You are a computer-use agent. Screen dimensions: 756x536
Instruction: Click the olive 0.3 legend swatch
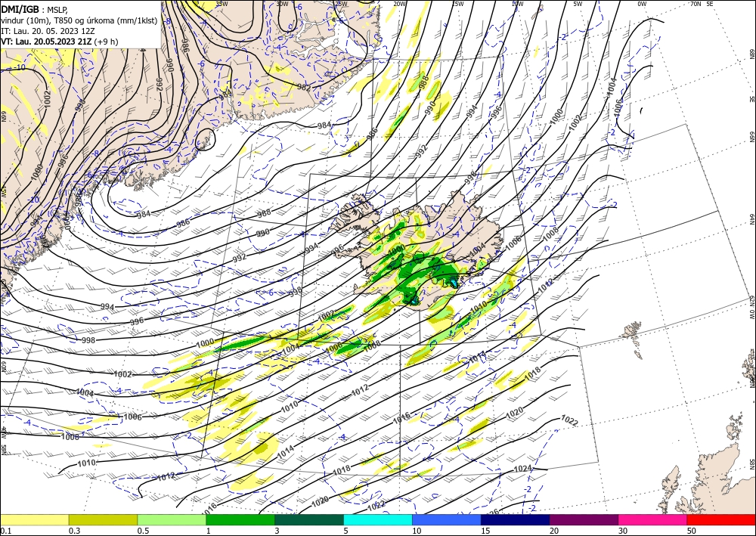click(103, 519)
